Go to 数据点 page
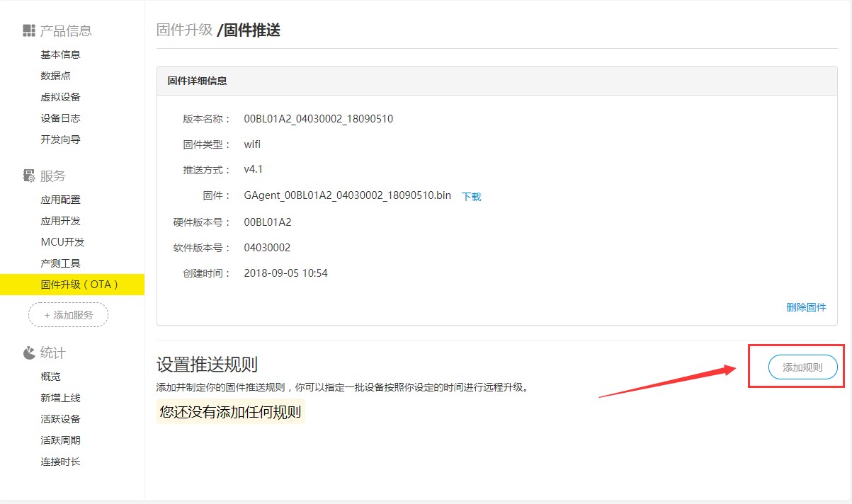Viewport: 852px width, 504px height. click(55, 76)
